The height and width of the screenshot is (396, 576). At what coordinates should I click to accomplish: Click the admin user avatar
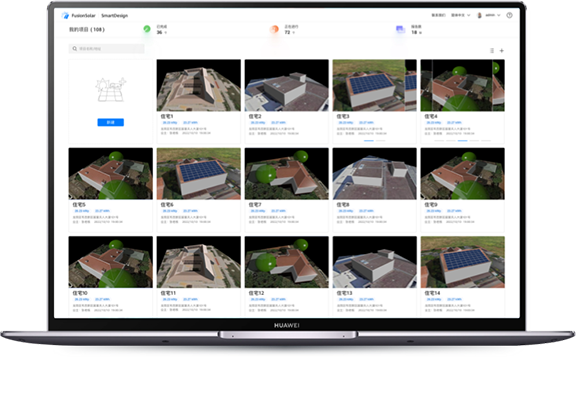[x=479, y=15]
